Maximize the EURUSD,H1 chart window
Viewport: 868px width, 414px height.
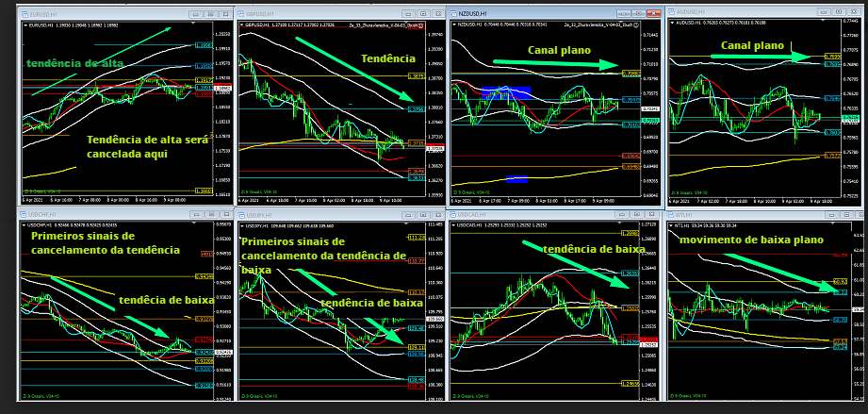coord(209,14)
